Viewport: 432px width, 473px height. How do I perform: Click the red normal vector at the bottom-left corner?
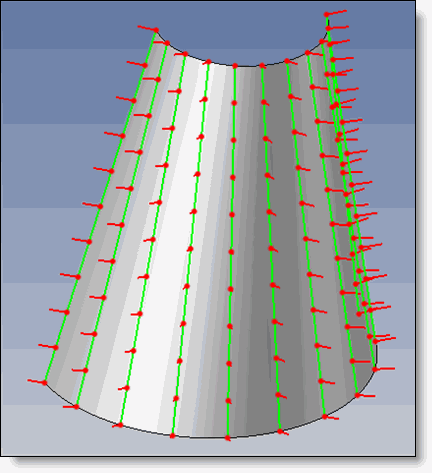click(36, 381)
